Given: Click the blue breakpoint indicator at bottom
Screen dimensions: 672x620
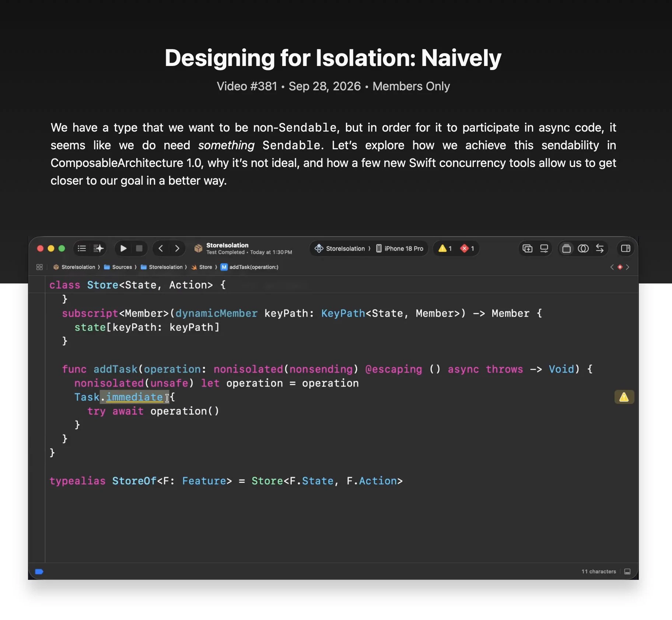Looking at the screenshot, I should click(39, 571).
